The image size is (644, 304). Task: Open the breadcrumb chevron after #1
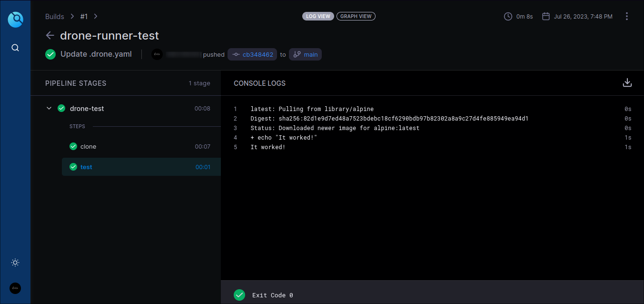(95, 16)
